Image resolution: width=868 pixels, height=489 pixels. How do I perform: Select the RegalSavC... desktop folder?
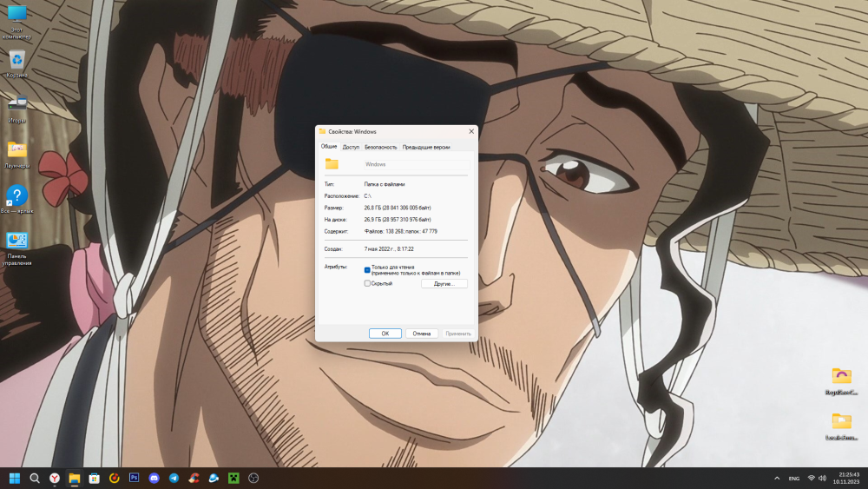841,381
